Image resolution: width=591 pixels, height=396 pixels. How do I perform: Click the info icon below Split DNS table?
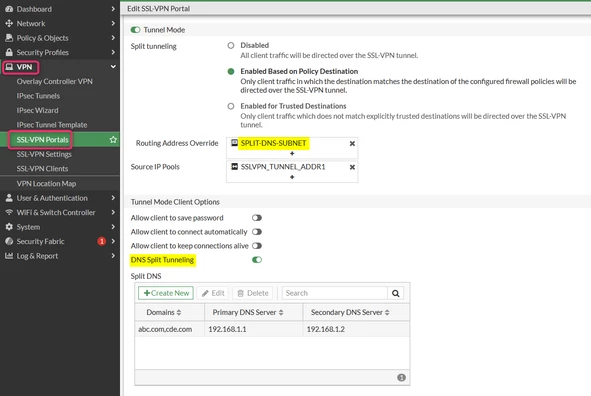coord(401,377)
